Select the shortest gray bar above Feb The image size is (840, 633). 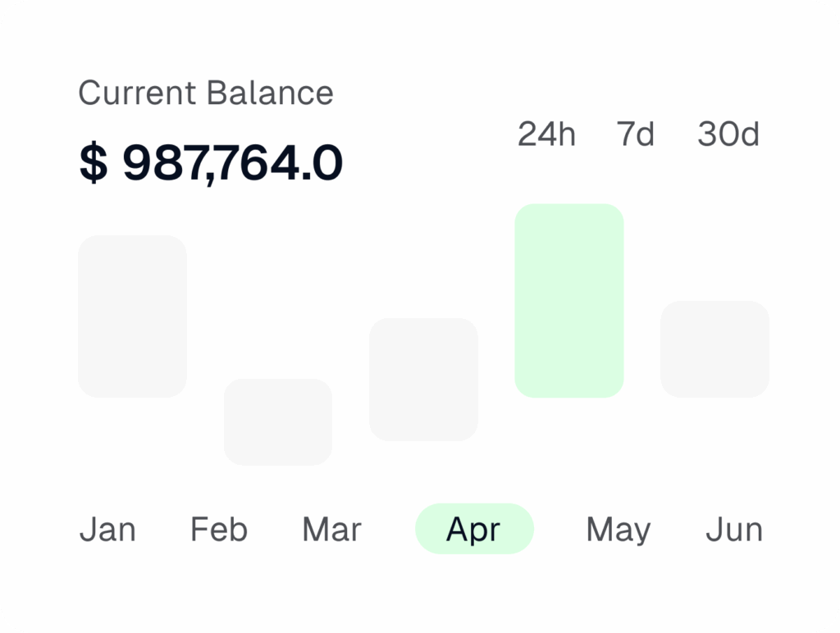pyautogui.click(x=278, y=421)
